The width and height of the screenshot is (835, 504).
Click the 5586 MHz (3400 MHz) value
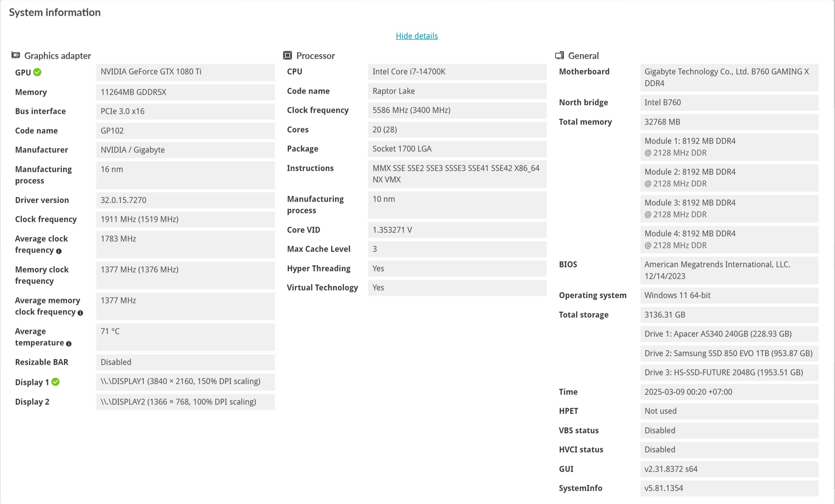(x=457, y=110)
